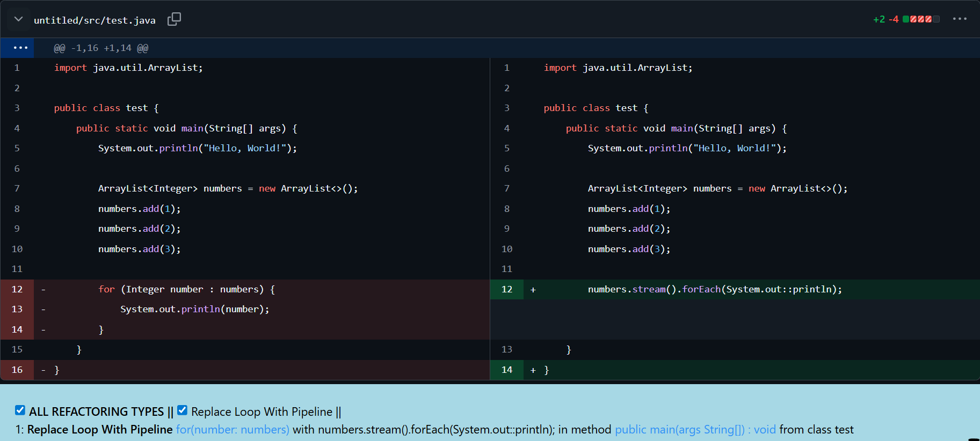This screenshot has width=980, height=441.
Task: Click the plus marker on added line 12
Action: point(533,290)
